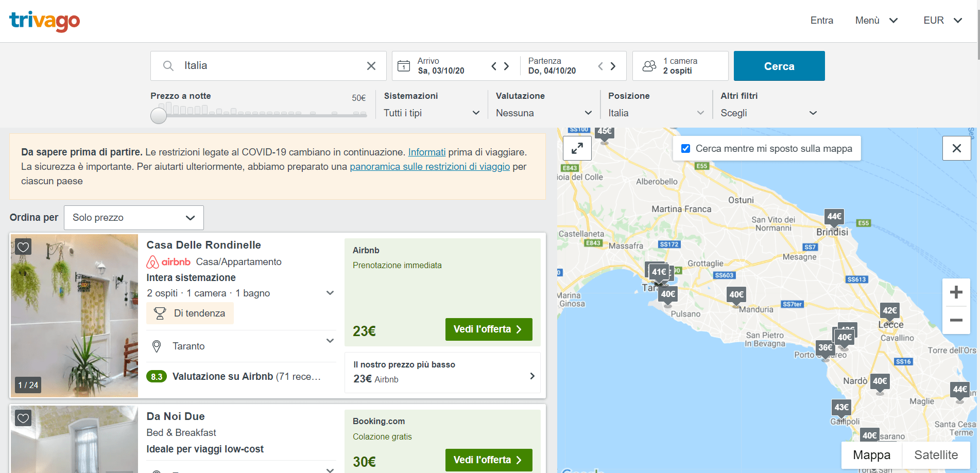Go to previous arrival date
Screen dimensions: 980x473
click(494, 66)
